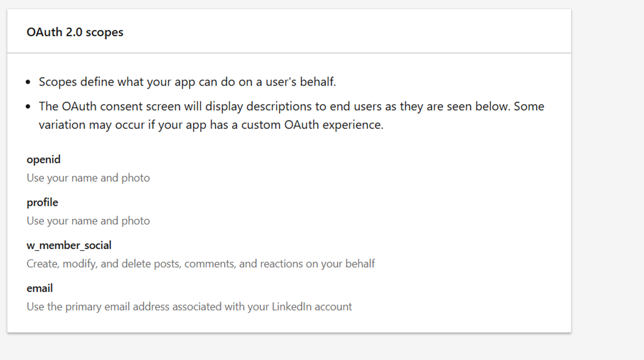Select the profile scope name
Image resolution: width=644 pixels, height=360 pixels.
click(x=43, y=202)
